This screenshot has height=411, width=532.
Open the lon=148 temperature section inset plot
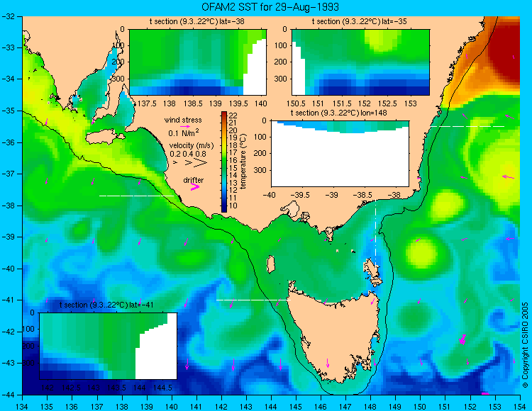tap(340, 153)
